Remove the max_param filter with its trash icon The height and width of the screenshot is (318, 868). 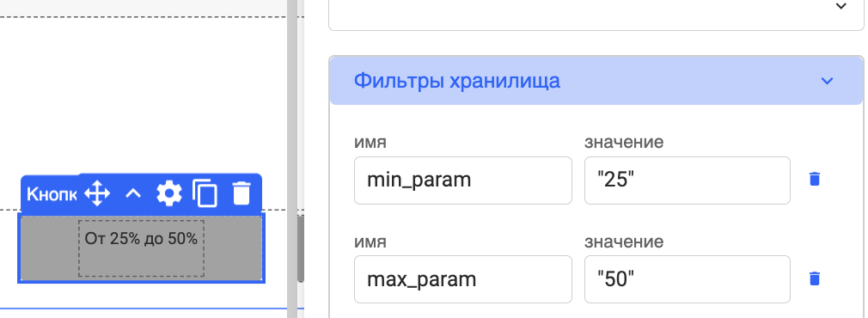(x=815, y=278)
